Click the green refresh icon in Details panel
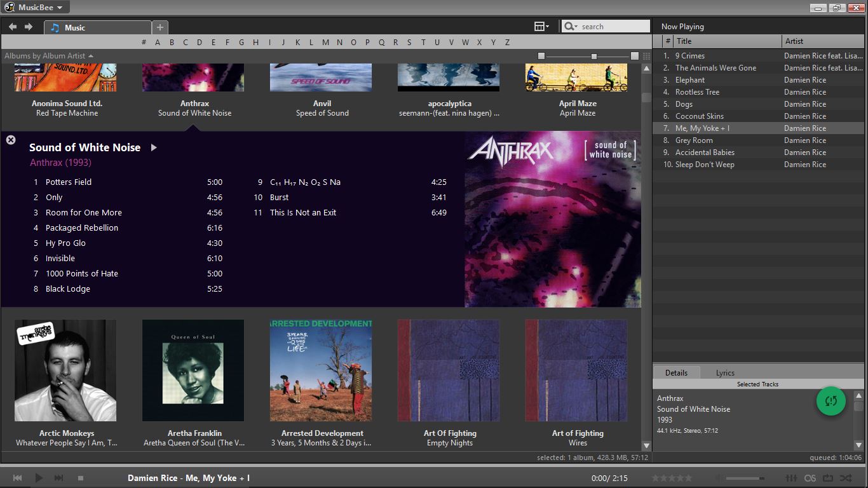This screenshot has width=868, height=488. pyautogui.click(x=831, y=401)
